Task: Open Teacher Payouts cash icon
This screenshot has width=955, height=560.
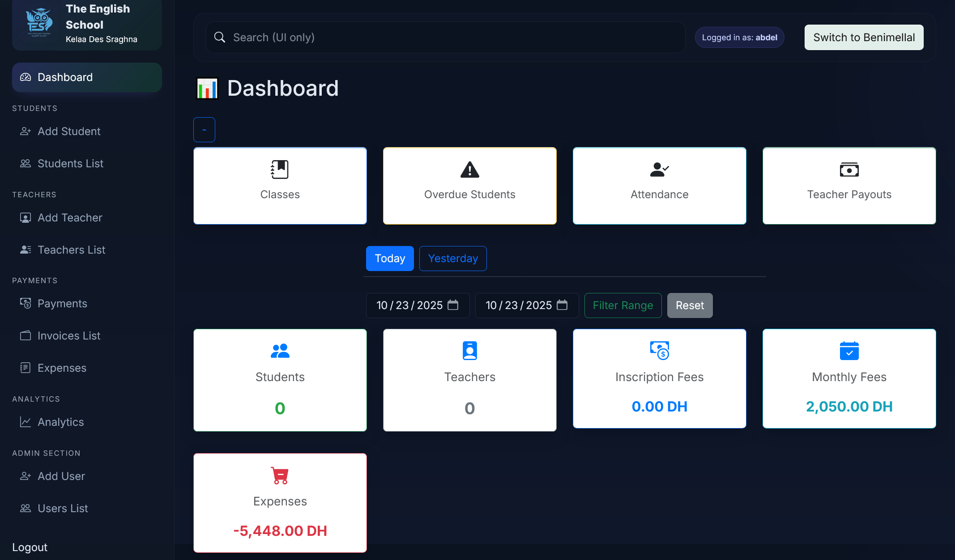Action: (x=849, y=170)
